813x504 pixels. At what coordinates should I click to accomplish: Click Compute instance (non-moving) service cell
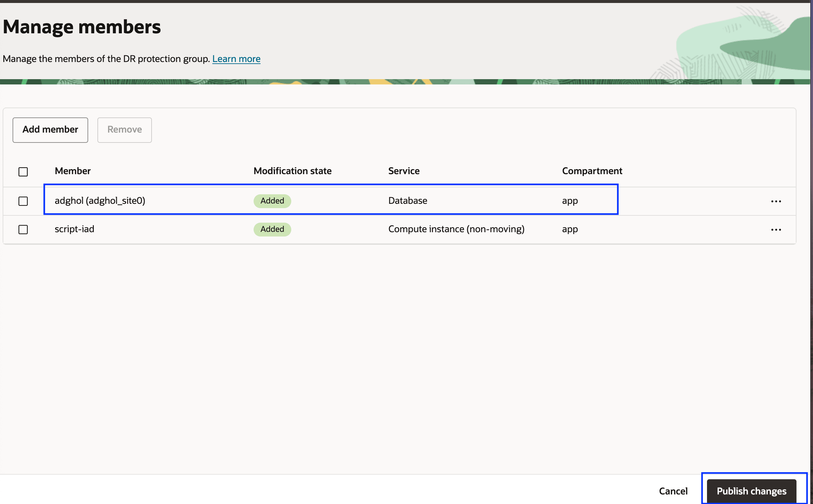[x=456, y=229]
